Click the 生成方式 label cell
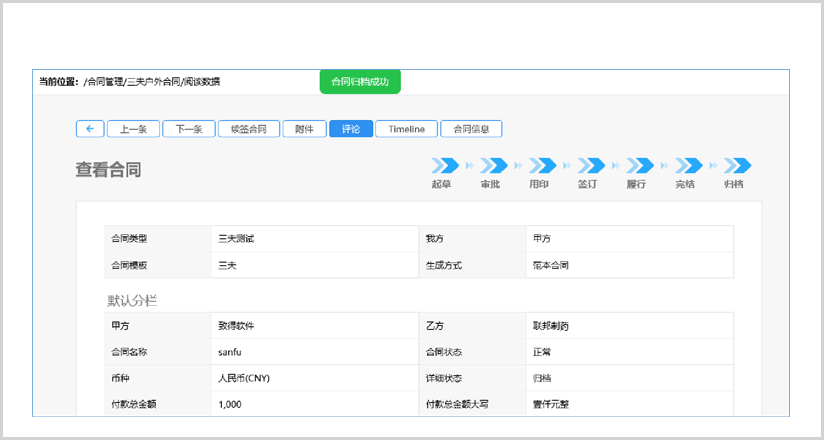824x440 pixels. pos(472,265)
